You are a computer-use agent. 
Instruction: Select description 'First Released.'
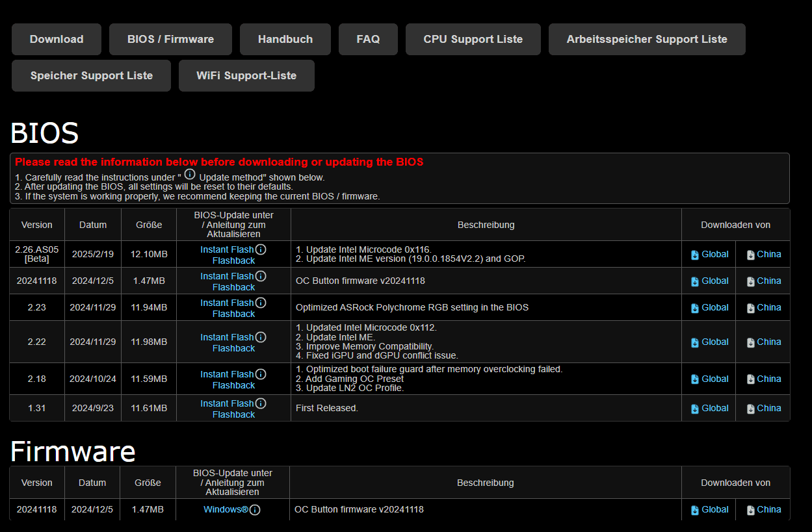click(x=327, y=408)
